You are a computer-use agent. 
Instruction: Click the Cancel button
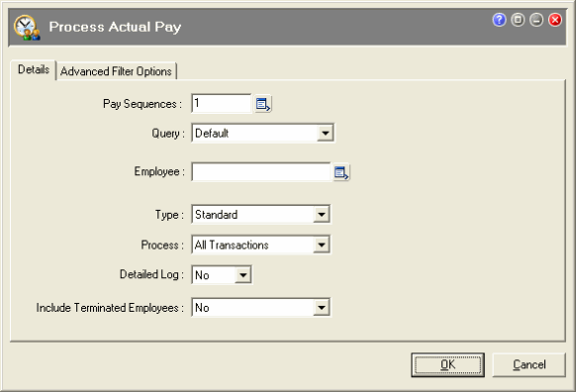(x=528, y=365)
